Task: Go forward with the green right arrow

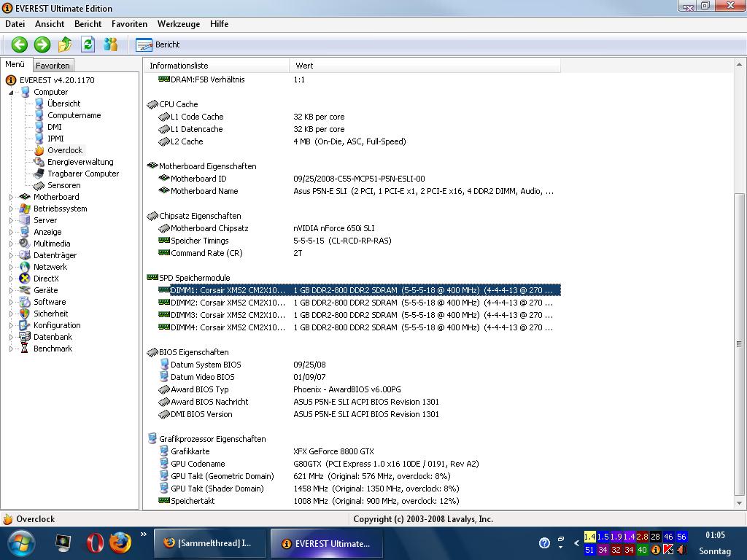Action: 42,44
